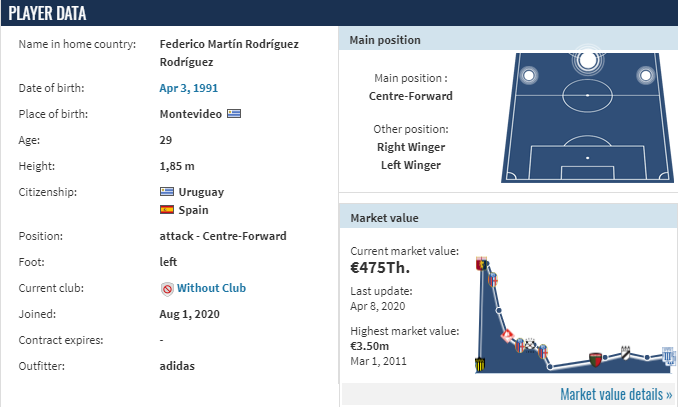Click the Main position section header
This screenshot has width=678, height=407.
508,40
